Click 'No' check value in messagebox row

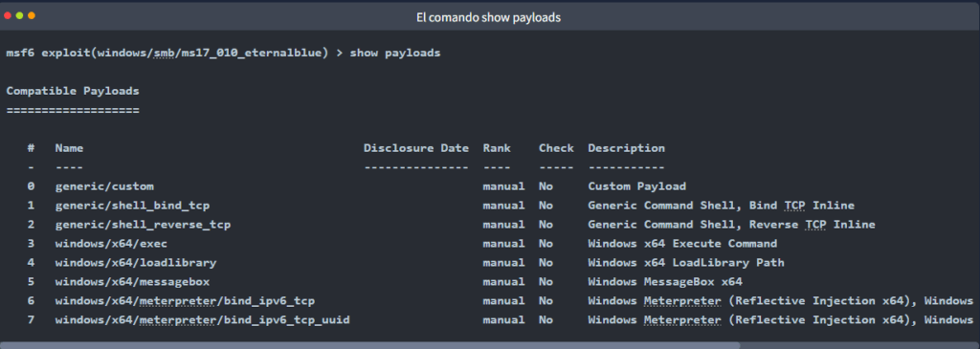click(546, 281)
